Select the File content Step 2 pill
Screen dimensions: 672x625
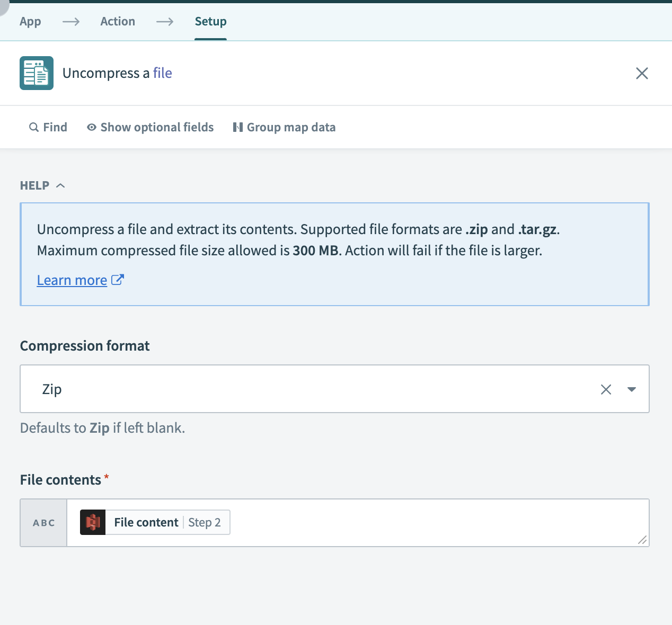click(154, 522)
